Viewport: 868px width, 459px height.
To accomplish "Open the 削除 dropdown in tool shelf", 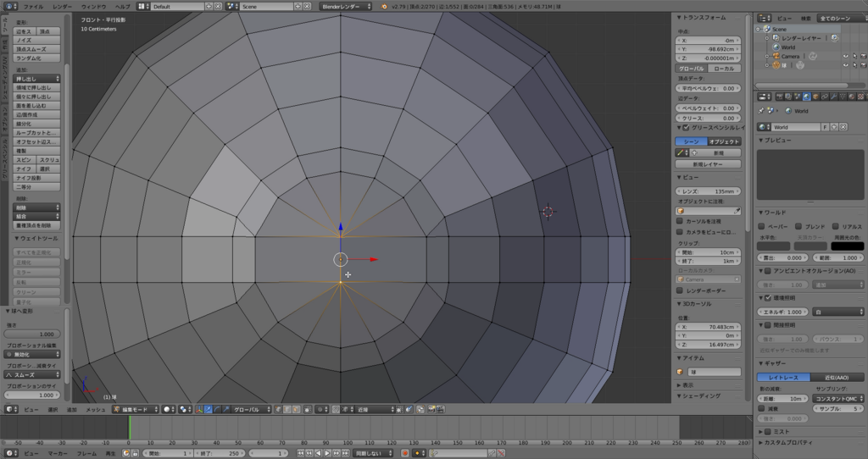I will click(36, 207).
